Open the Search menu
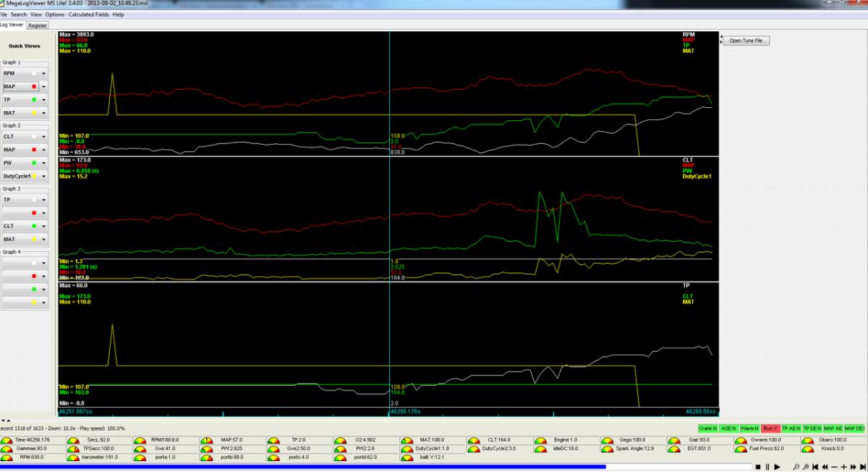Image resolution: width=868 pixels, height=472 pixels. point(19,14)
